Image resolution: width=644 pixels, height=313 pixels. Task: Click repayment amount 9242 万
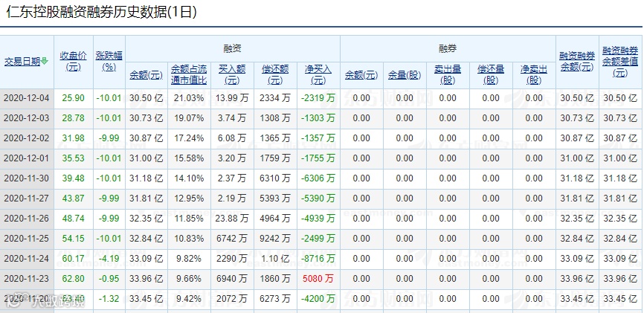coord(275,239)
